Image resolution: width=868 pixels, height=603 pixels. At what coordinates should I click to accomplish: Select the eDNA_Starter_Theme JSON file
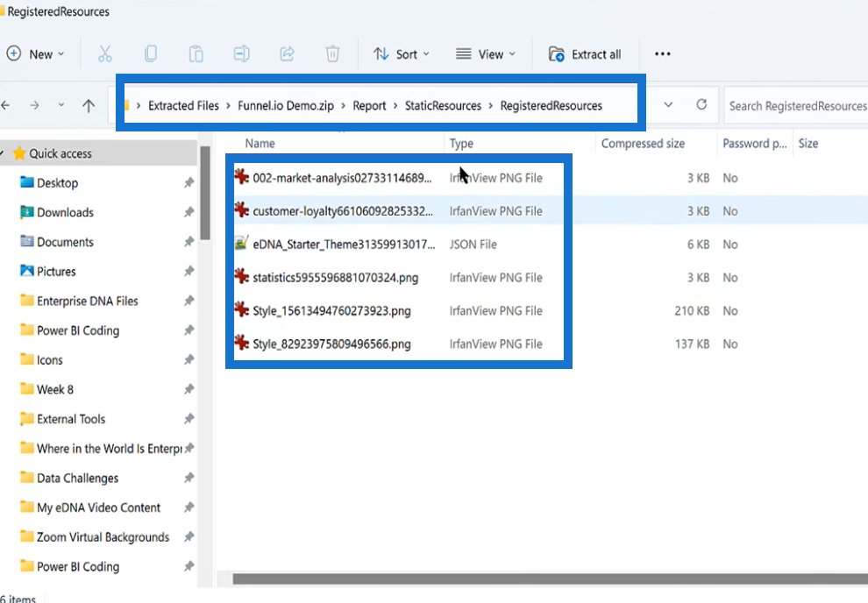point(344,245)
